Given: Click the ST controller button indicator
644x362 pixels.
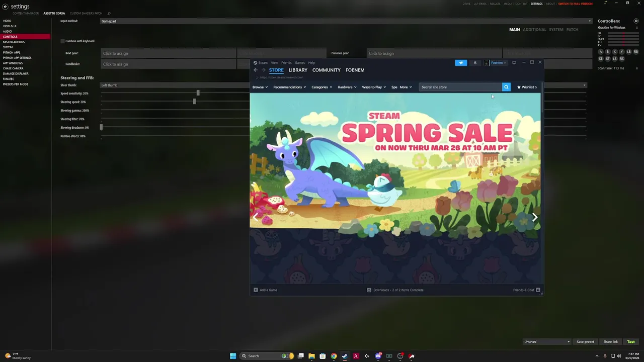Looking at the screenshot, I should pos(607,59).
